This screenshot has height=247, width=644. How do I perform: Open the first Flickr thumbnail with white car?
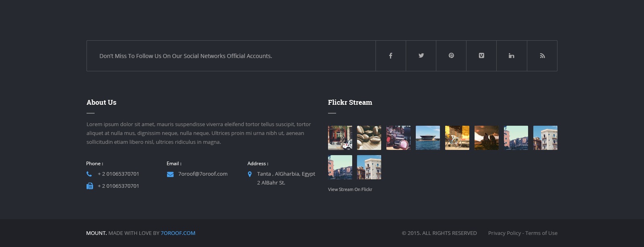tap(340, 138)
